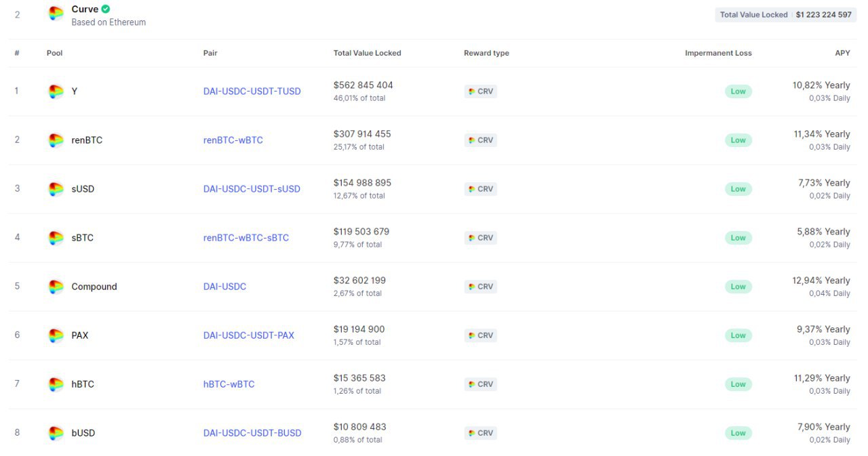The image size is (868, 456).
Task: Click the Y pool icon
Action: (x=56, y=91)
